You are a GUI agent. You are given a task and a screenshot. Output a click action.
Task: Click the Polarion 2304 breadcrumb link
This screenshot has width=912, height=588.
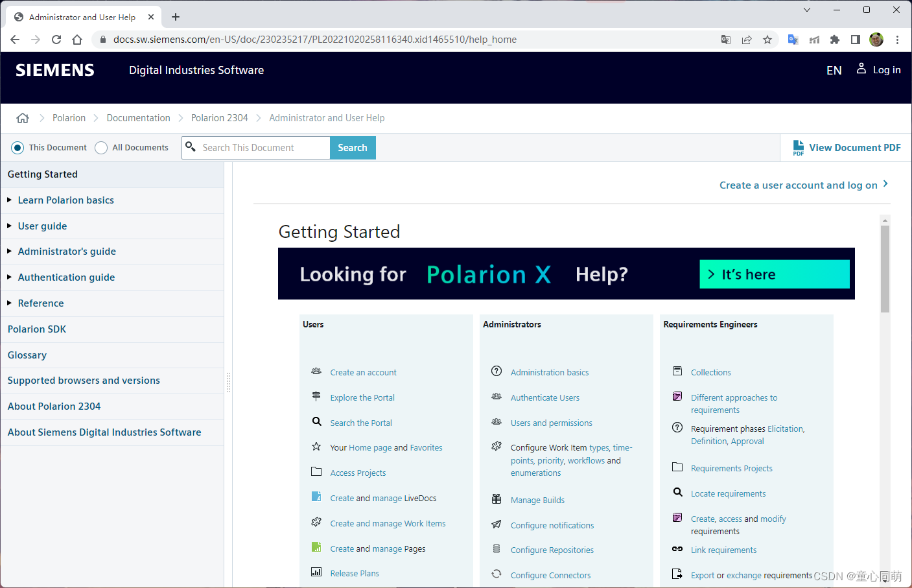coord(220,118)
